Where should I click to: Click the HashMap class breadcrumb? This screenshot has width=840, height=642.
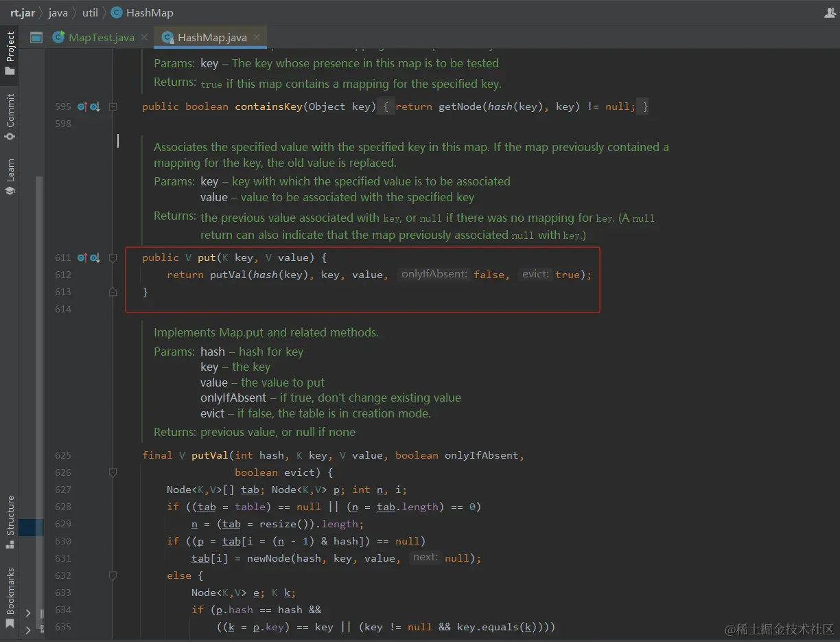(x=143, y=12)
